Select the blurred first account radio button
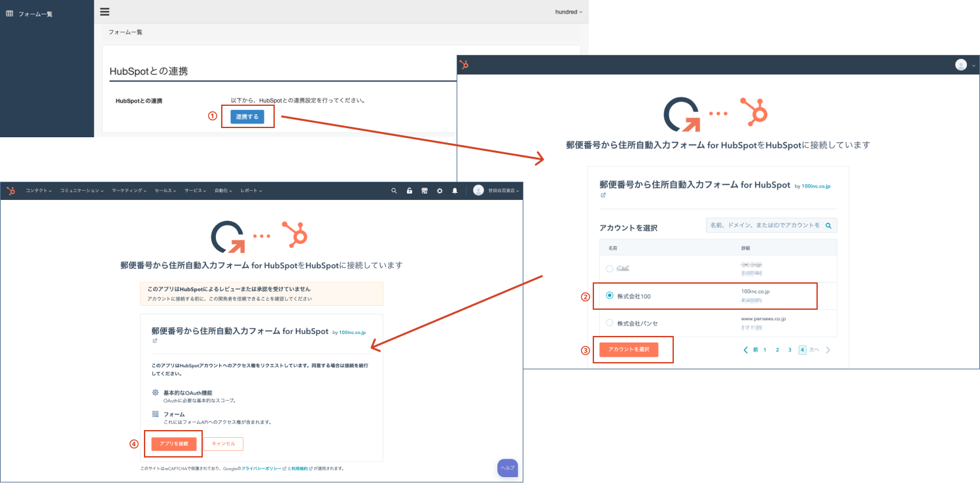This screenshot has width=980, height=483. coord(610,269)
